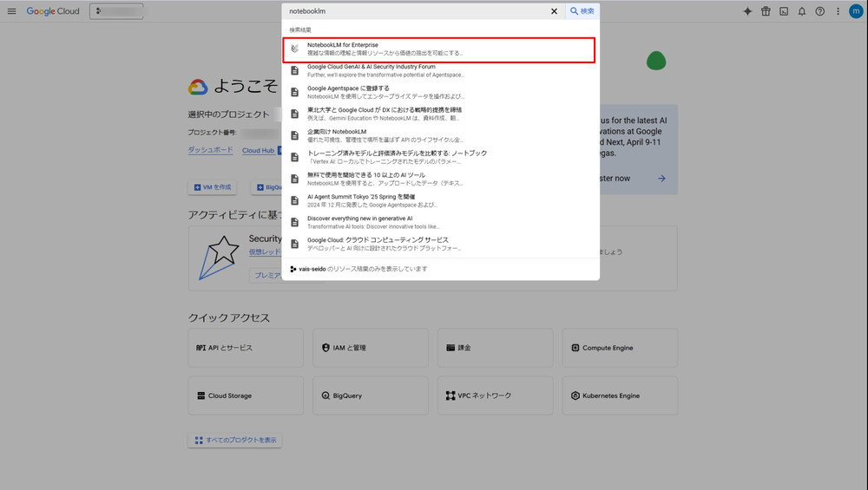The width and height of the screenshot is (868, 490).
Task: Open Compute Engine quick access card
Action: pos(620,348)
